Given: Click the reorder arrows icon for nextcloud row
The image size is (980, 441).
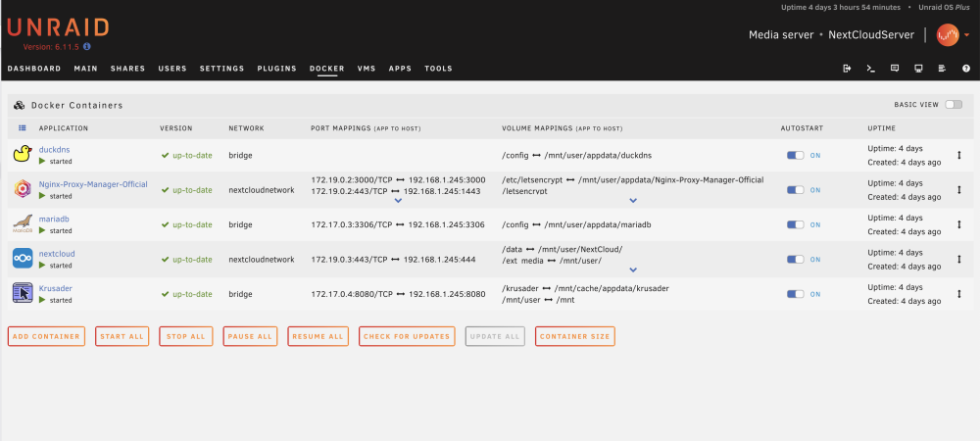Looking at the screenshot, I should [x=958, y=259].
